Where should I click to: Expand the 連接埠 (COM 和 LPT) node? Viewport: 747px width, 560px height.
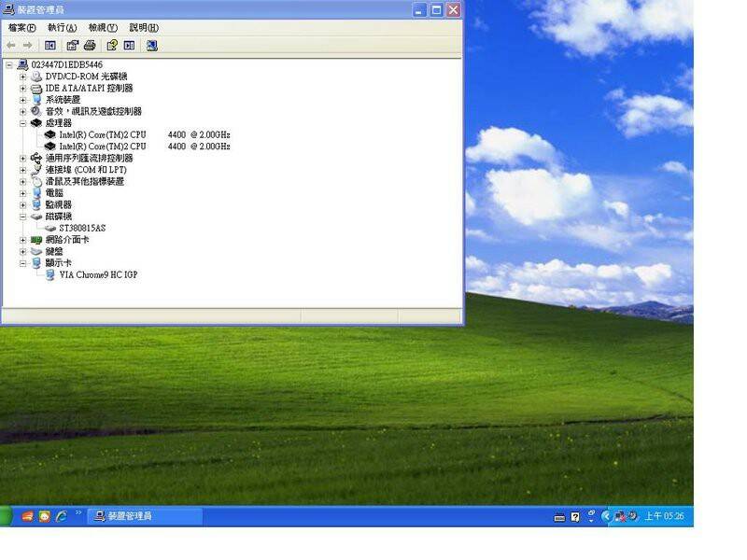click(22, 170)
